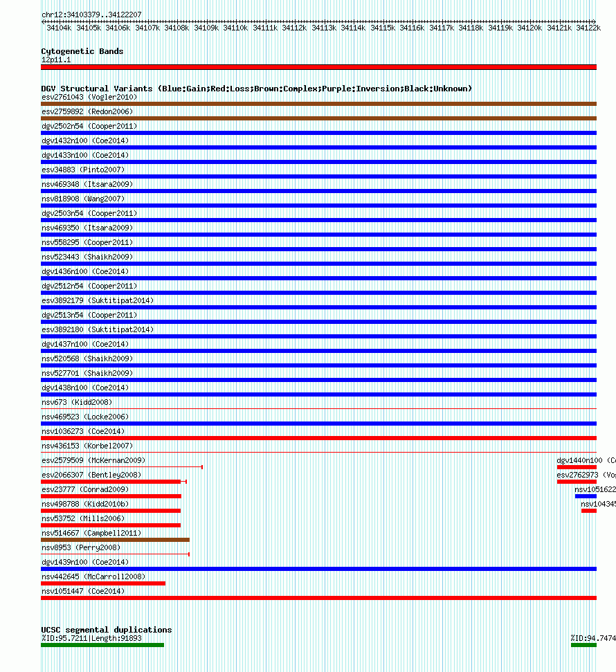The image size is (616, 672).
Task: Click nsv514667 (Campbell2011) label
Action: point(91,534)
